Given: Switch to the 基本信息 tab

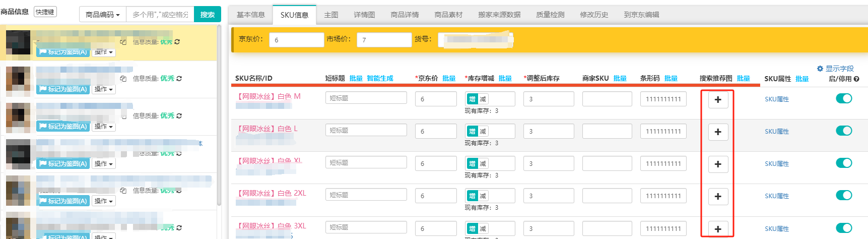Looking at the screenshot, I should (250, 15).
